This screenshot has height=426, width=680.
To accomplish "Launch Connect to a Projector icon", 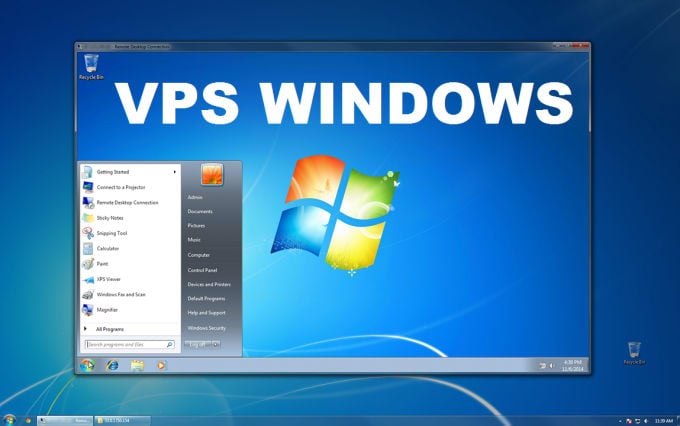I will pyautogui.click(x=88, y=187).
